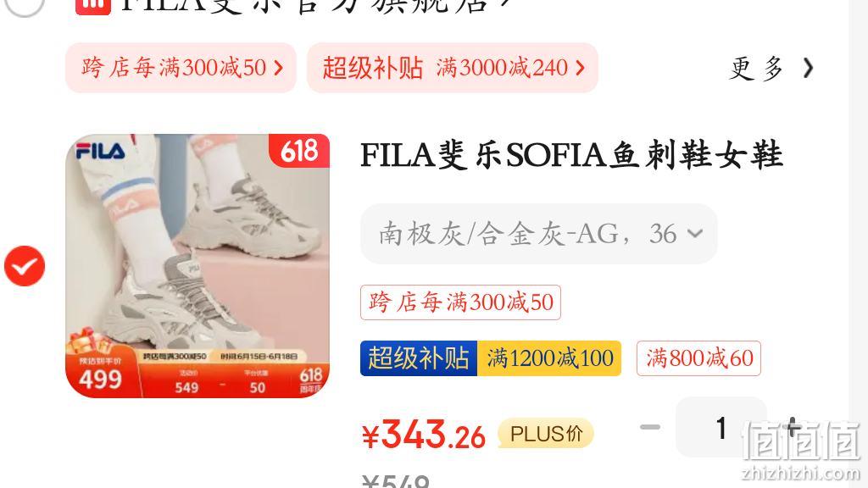
Task: Decrease quantity with the minus icon
Action: pyautogui.click(x=650, y=427)
